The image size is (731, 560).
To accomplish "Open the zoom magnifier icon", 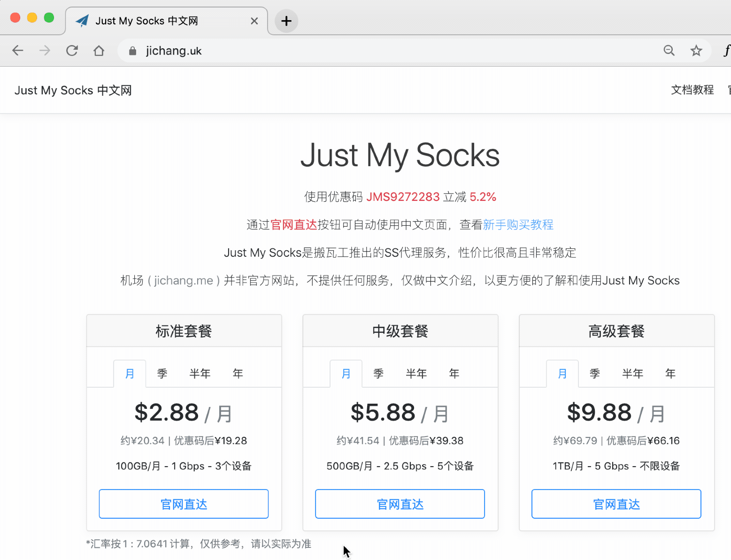I will (669, 50).
